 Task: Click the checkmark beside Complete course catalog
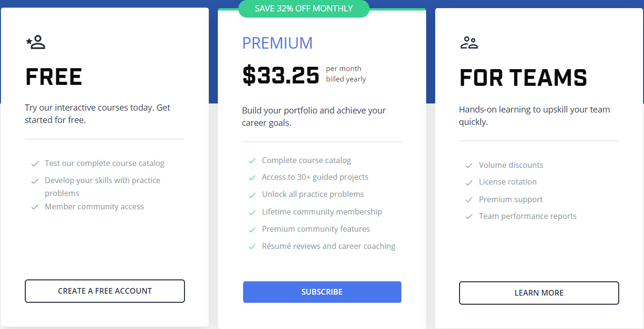coord(252,160)
